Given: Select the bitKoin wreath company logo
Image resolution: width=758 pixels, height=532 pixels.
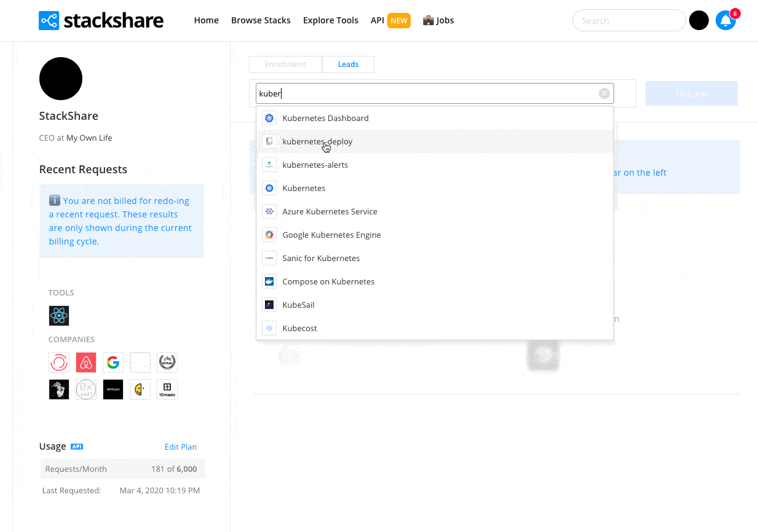Looking at the screenshot, I should 167,362.
